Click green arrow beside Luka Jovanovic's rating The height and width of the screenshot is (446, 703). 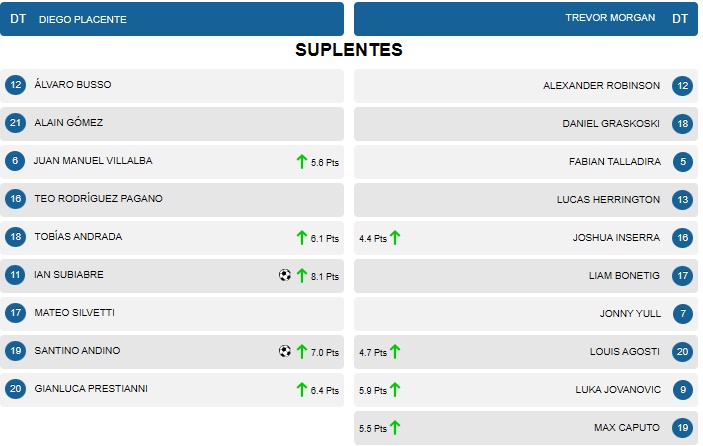[395, 389]
